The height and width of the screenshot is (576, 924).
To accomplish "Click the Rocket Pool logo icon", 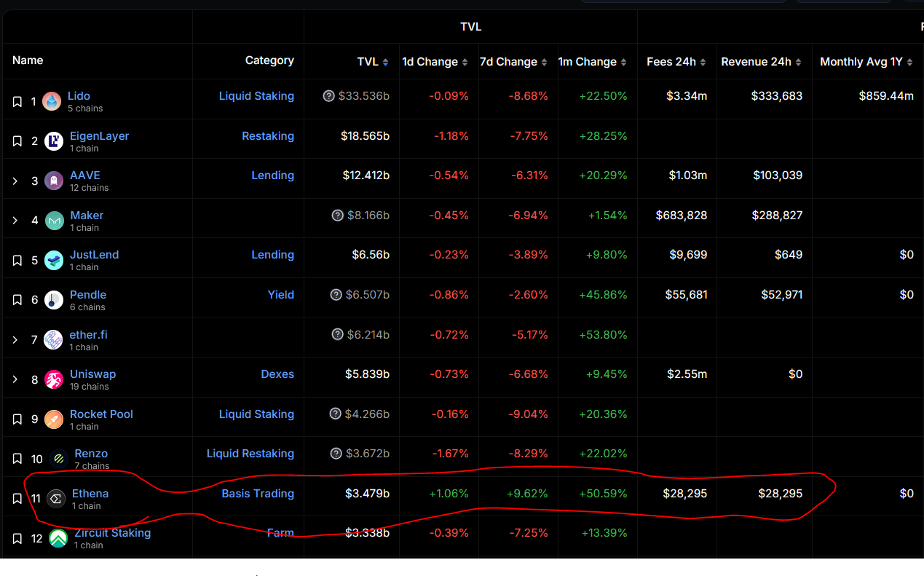I will [54, 419].
